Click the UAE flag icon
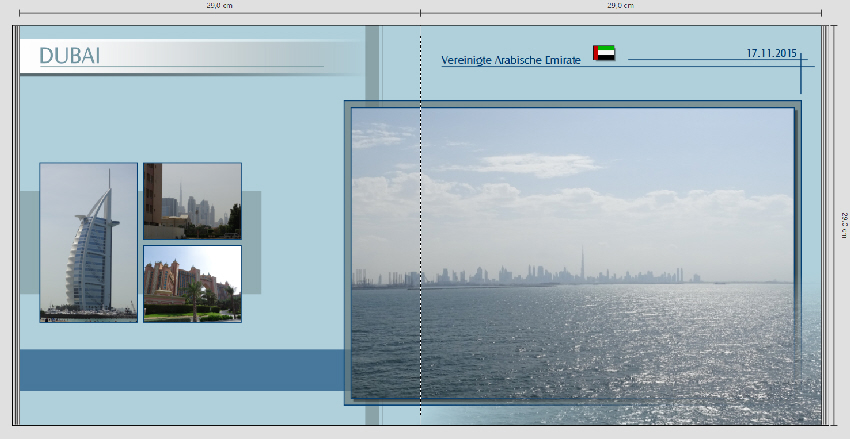The width and height of the screenshot is (850, 439). point(604,53)
